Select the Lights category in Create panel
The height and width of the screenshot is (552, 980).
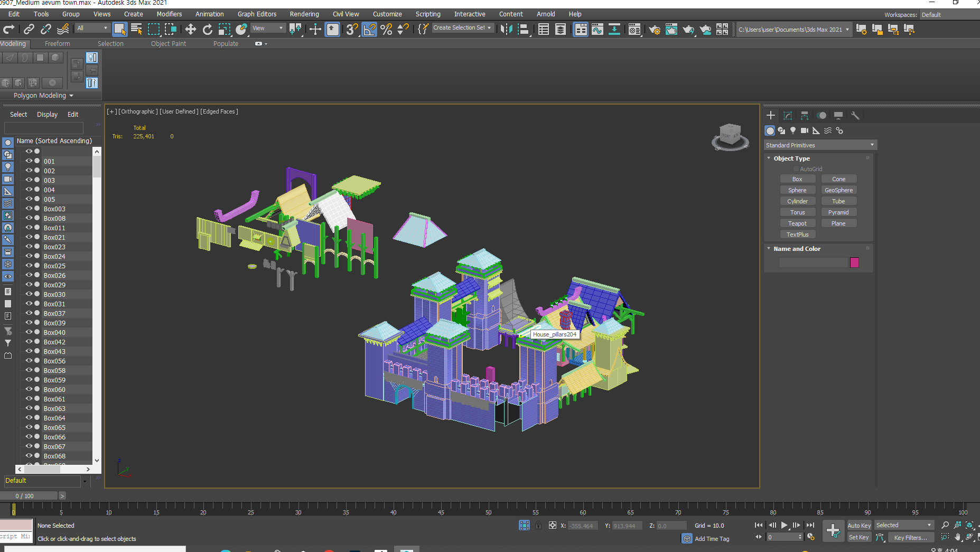coord(792,130)
